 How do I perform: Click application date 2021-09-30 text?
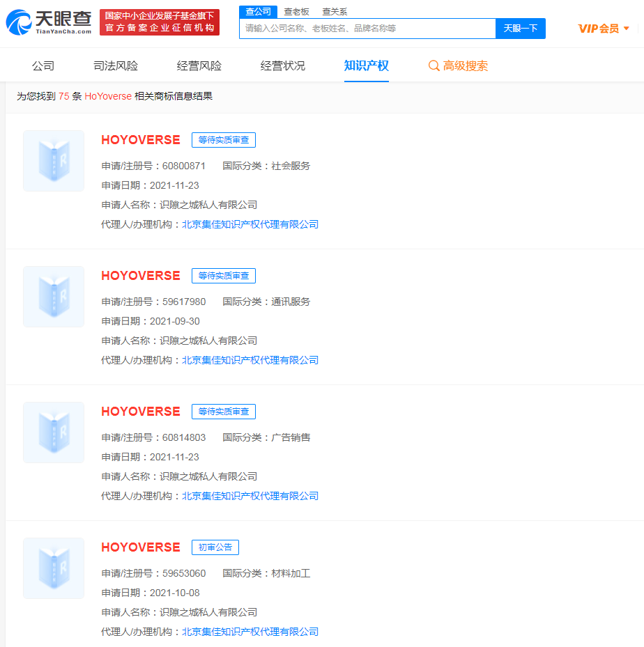(x=175, y=321)
